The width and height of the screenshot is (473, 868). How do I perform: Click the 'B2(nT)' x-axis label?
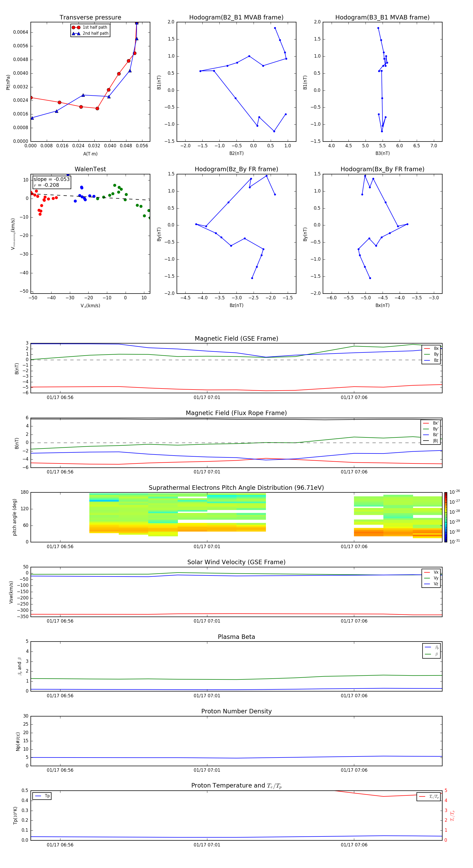pos(236,153)
